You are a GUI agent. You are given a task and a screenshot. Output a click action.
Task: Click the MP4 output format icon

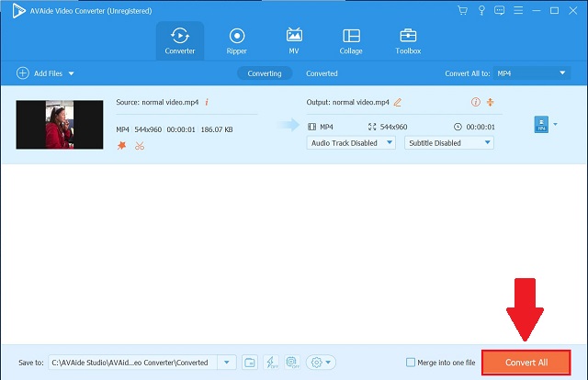pyautogui.click(x=540, y=125)
